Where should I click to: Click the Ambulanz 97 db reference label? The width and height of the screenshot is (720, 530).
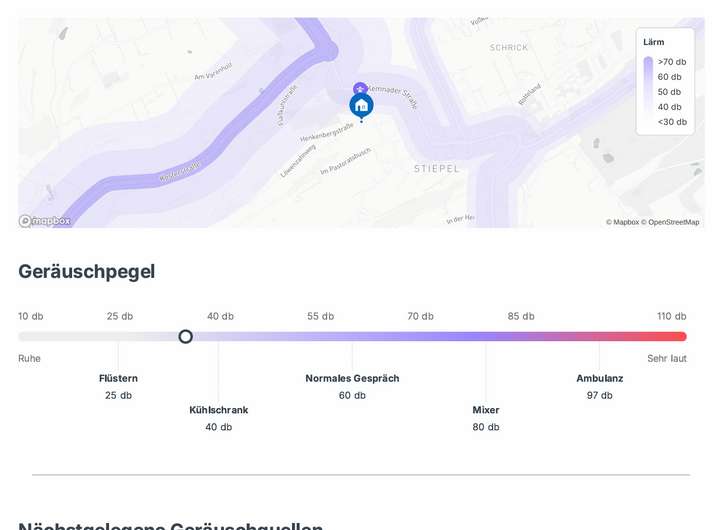[x=600, y=386]
